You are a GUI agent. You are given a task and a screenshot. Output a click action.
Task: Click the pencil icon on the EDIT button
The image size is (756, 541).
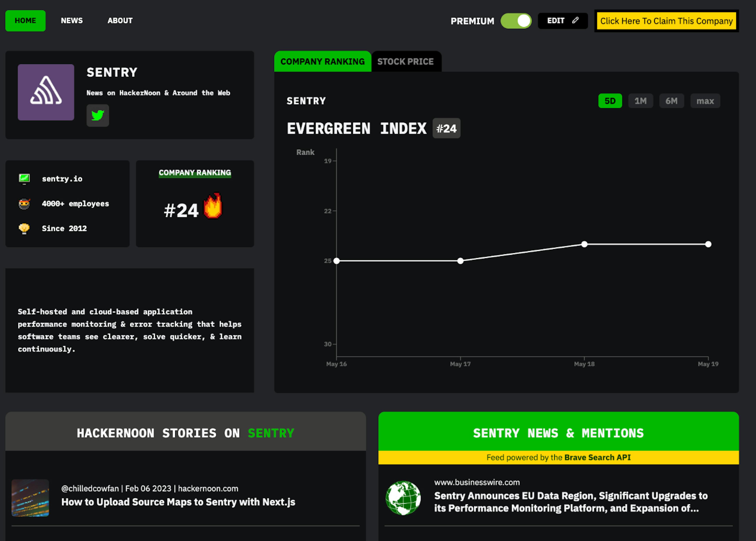(x=575, y=20)
